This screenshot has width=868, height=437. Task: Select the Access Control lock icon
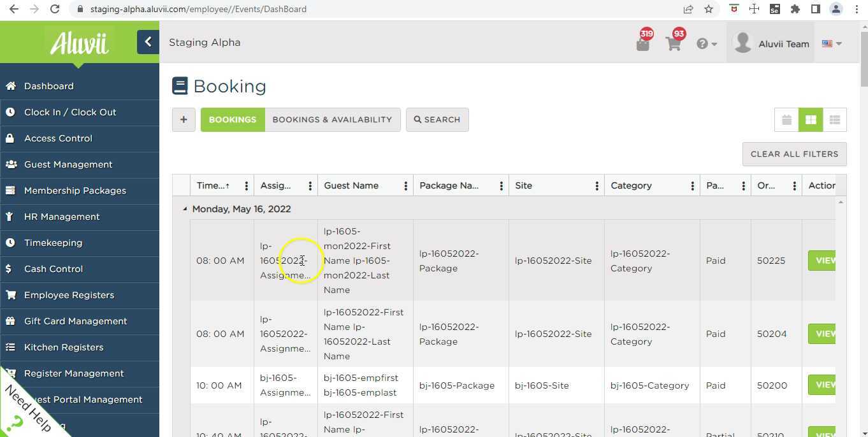point(10,138)
